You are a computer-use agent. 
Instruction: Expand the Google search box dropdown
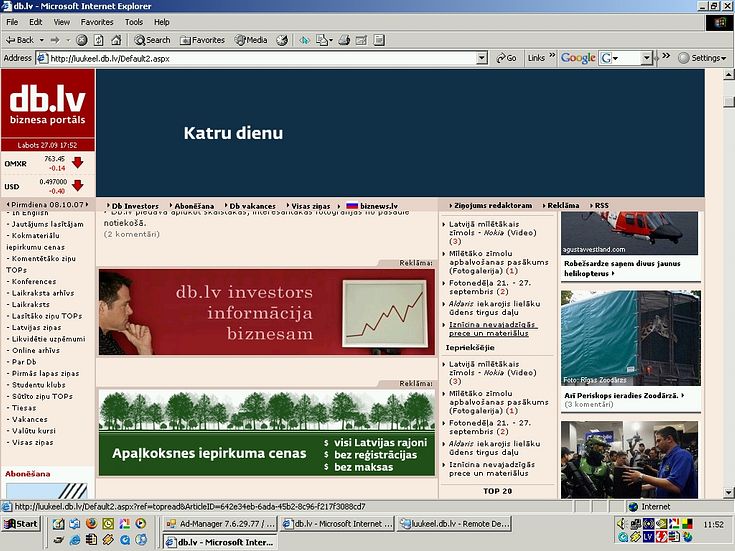646,58
